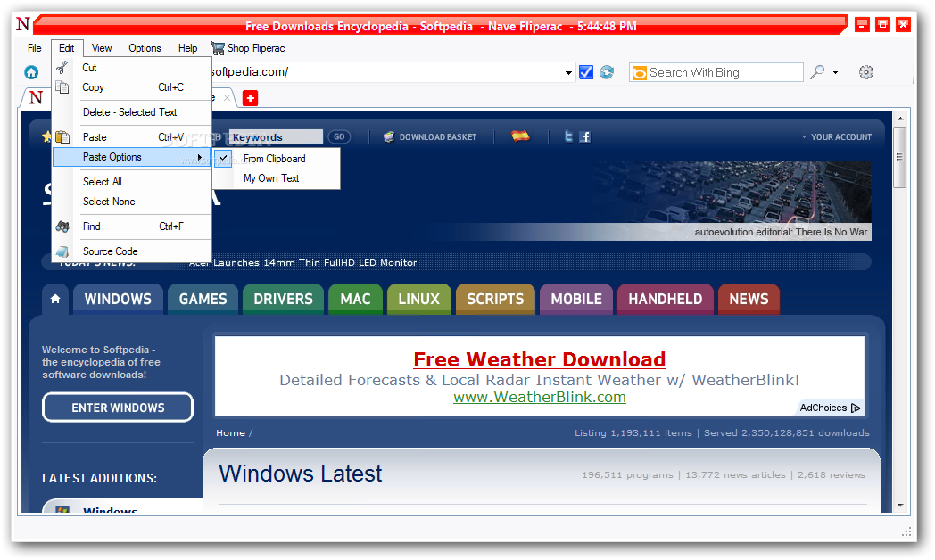Click Acer Launches 14mm monitor news headline

303,263
